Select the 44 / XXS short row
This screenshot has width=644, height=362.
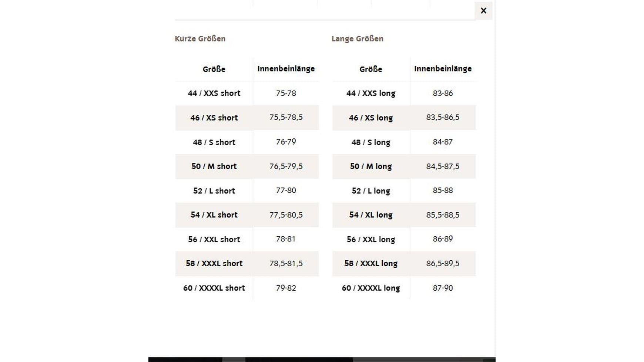coord(214,93)
